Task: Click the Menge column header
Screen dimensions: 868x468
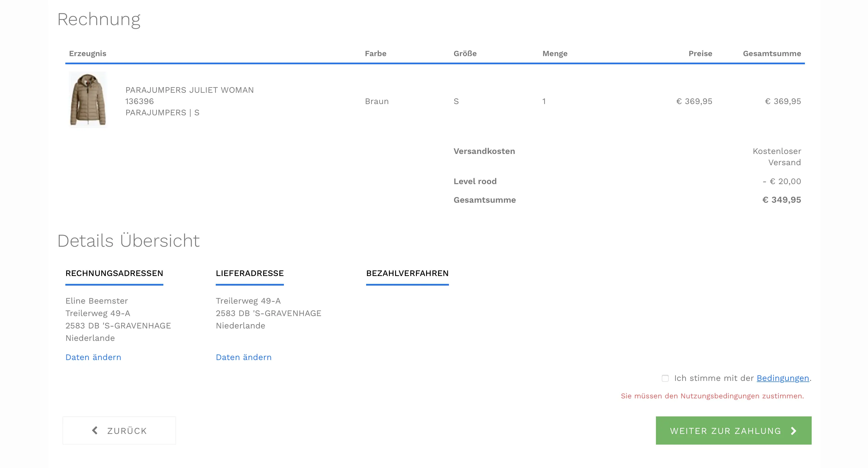Action: click(x=555, y=54)
